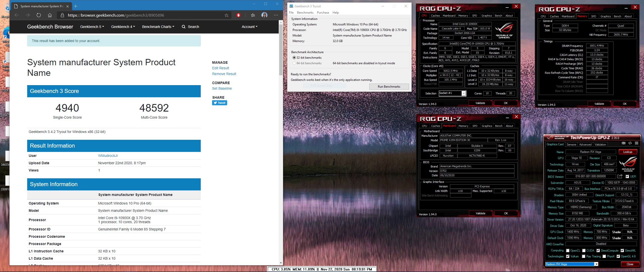Image resolution: width=644 pixels, height=272 pixels.
Task: Click the Bus Interface question mark in GPU-Z
Action: 636,189
